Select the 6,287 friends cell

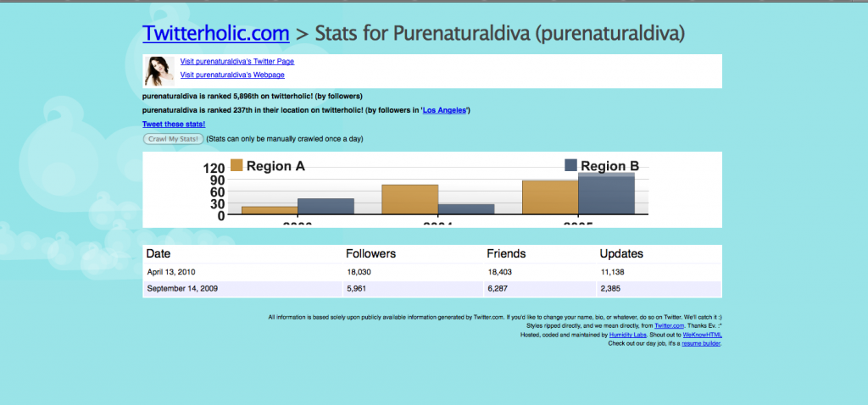click(540, 289)
